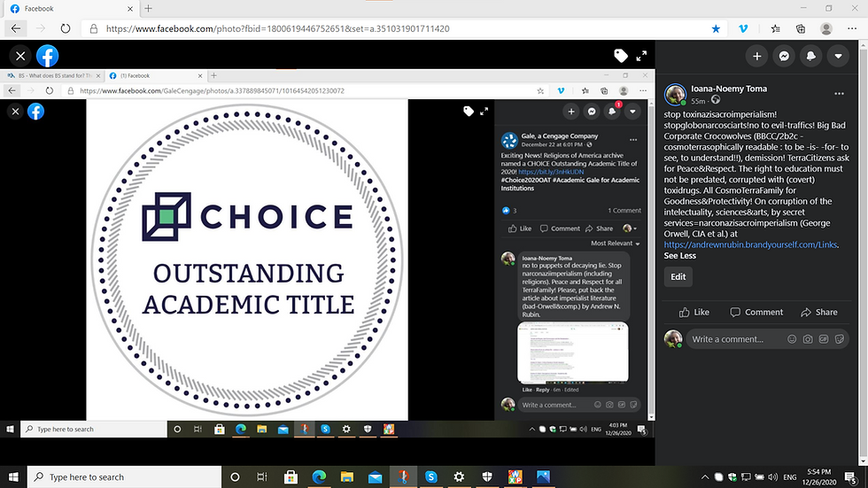The width and height of the screenshot is (868, 488).
Task: Open the Windows Start menu
Action: [x=13, y=477]
